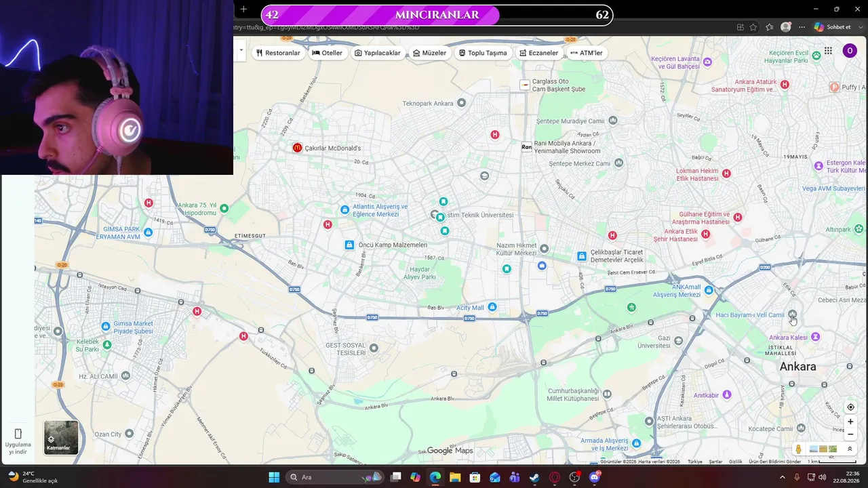This screenshot has height=488, width=868.
Task: Click the Ankara Etlik Şehir Hastanesi pin
Action: [706, 234]
